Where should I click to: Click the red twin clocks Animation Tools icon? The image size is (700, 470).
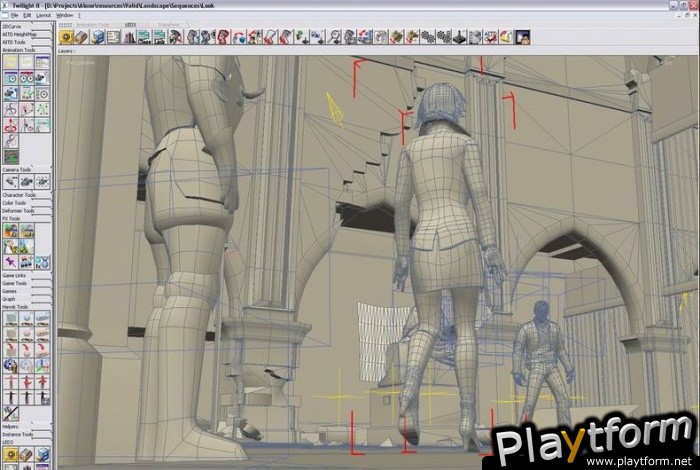click(x=27, y=78)
